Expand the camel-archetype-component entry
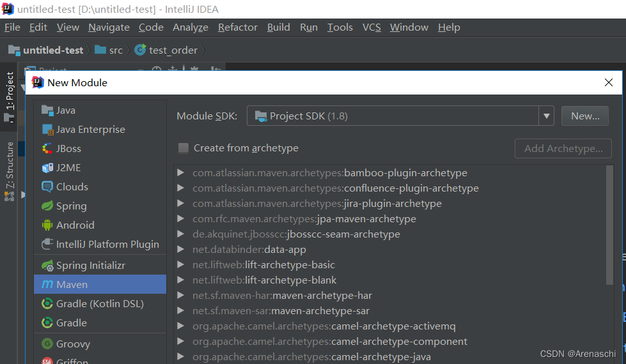This screenshot has width=626, height=364. 180,341
